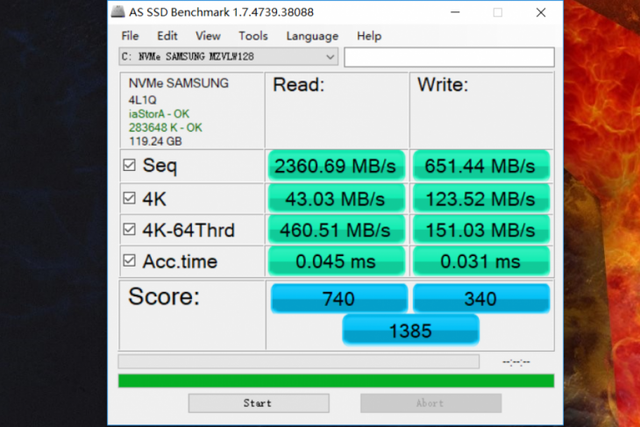Screen dimensions: 640x427
Task: Click the Score: label
Action: (x=164, y=296)
